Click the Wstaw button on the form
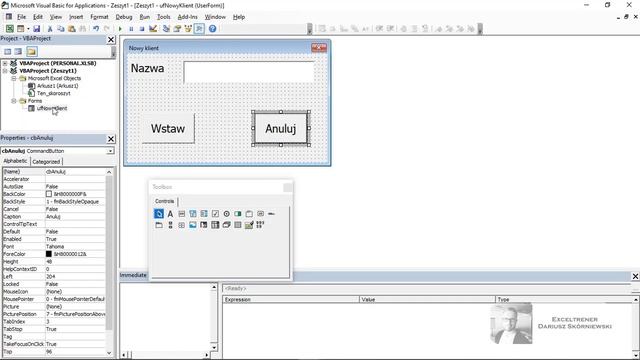Viewport: 640px width, 360px height. (168, 129)
